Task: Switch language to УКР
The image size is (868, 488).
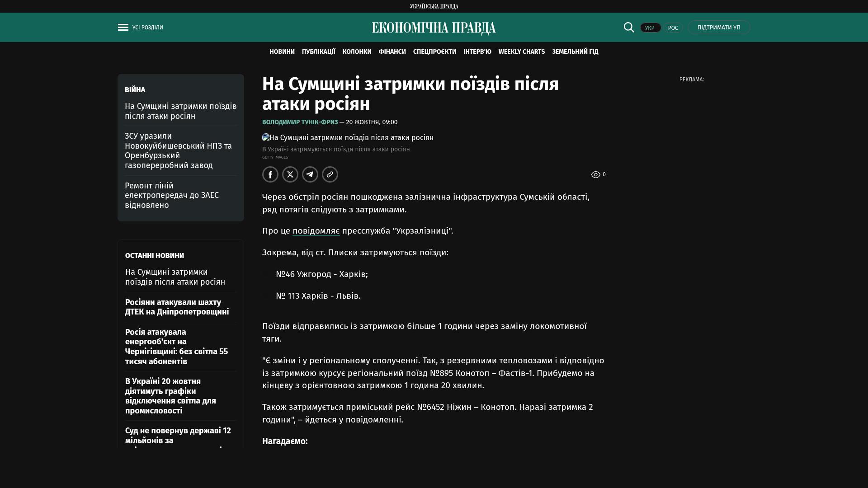Action: coord(650,28)
